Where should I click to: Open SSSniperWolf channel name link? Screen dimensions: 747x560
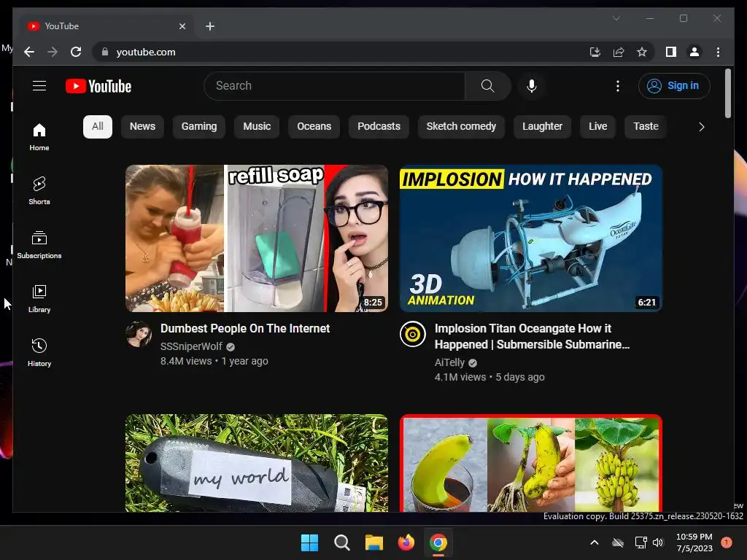pyautogui.click(x=191, y=346)
